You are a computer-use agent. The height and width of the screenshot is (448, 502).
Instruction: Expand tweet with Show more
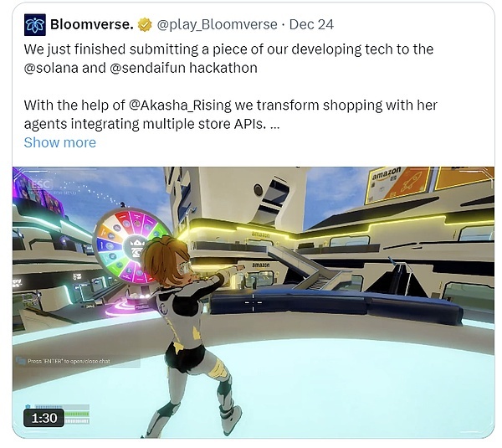click(60, 142)
